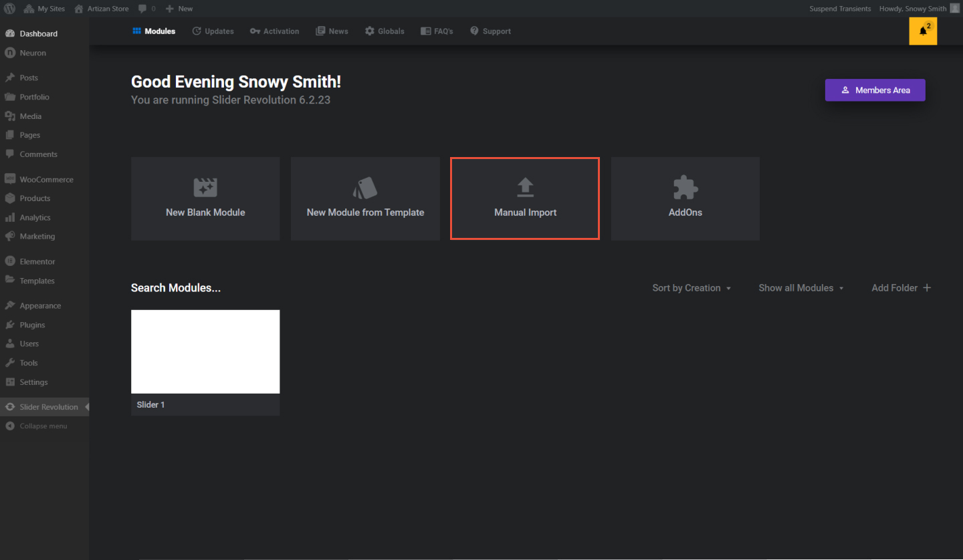Click the puzzle piece AddOns icon

coord(685,188)
